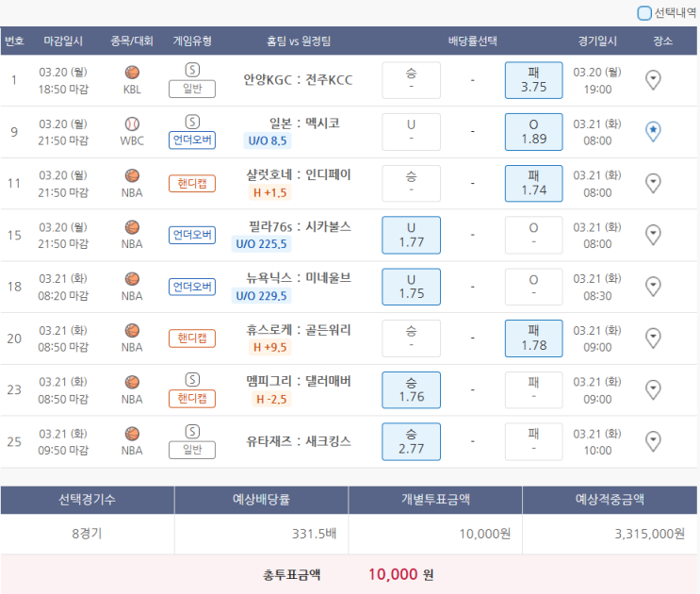The width and height of the screenshot is (700, 594).
Task: Click the 일반 tag in row 25
Action: pyautogui.click(x=192, y=450)
